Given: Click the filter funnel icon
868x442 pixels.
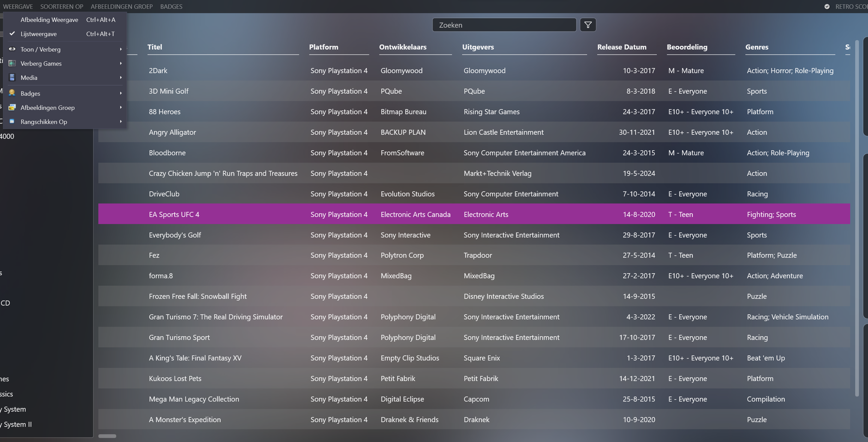Looking at the screenshot, I should pyautogui.click(x=588, y=25).
